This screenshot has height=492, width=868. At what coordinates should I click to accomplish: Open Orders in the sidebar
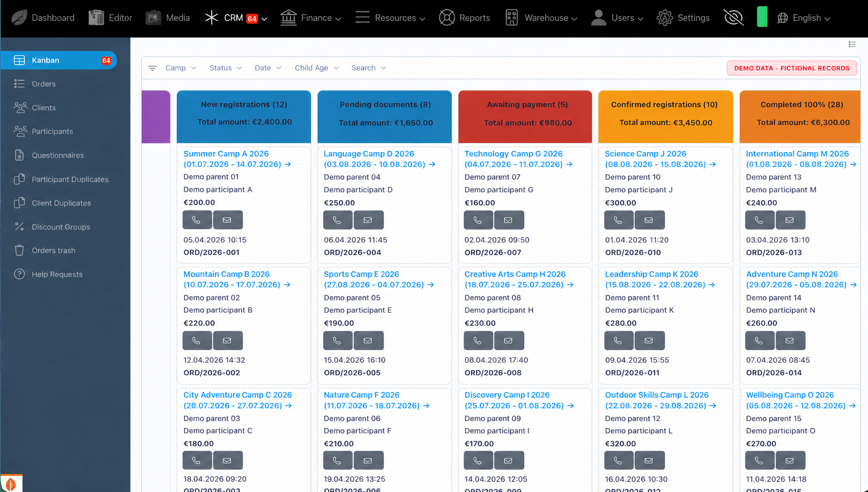point(43,84)
